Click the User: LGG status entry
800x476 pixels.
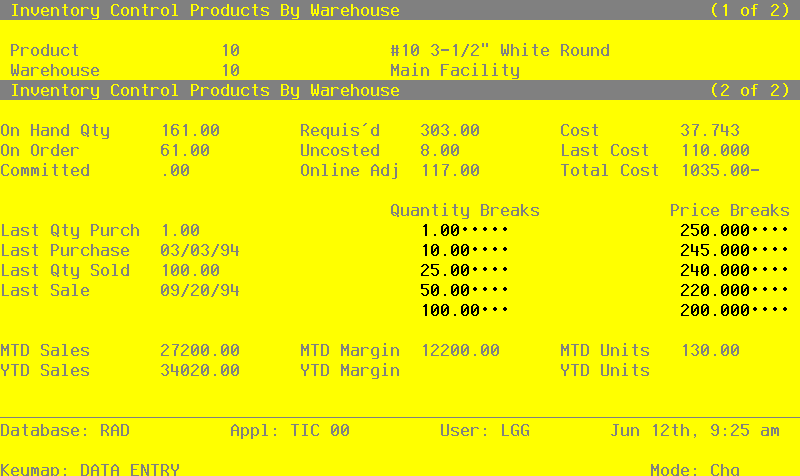pyautogui.click(x=485, y=430)
